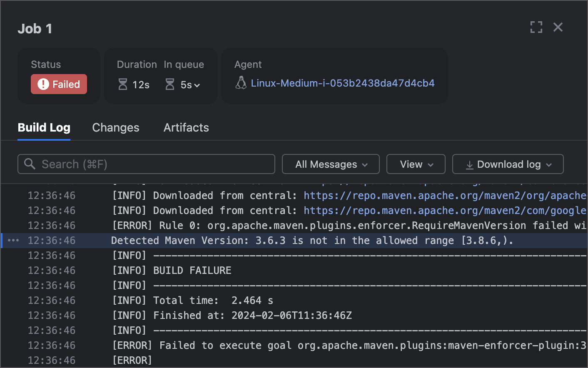Open the ellipsis menu on the highlighted log line

13,240
